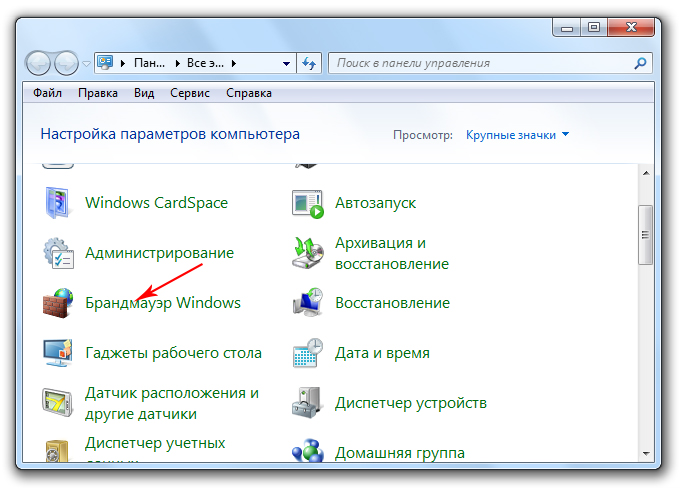Viewport: 682px width, 488px height.
Task: Click the Все э... breadcrumb segment
Action: coord(205,64)
